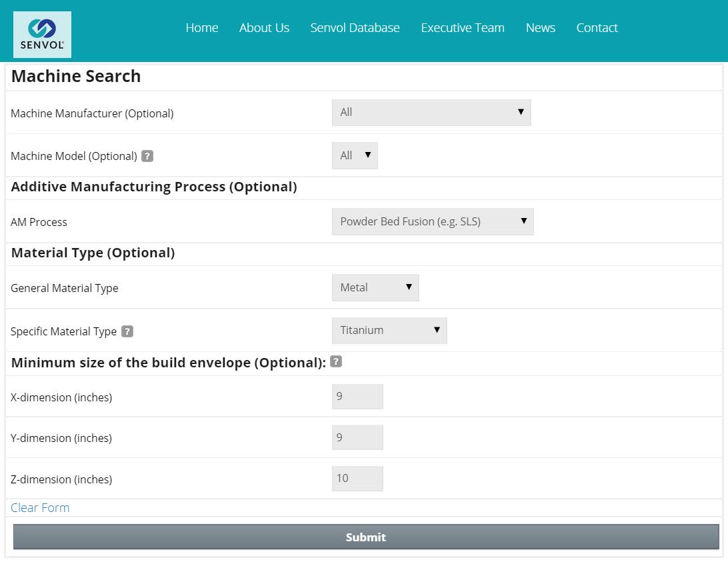The image size is (728, 562).
Task: Open the Titanium specific material dropdown
Action: [389, 330]
